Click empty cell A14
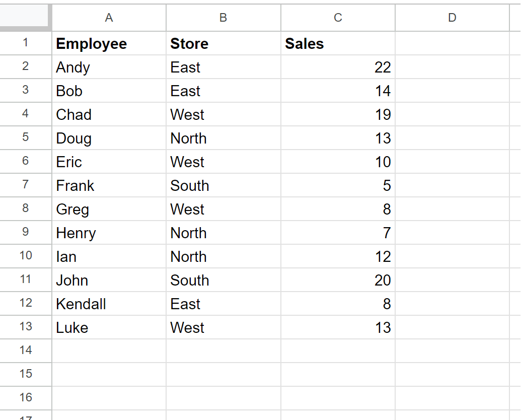This screenshot has width=521, height=420. click(x=109, y=351)
